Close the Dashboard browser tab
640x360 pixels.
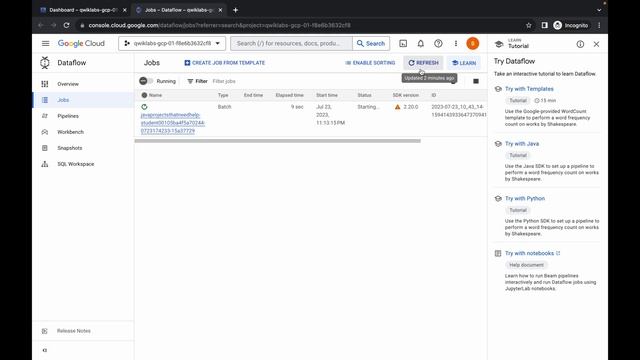pos(124,10)
